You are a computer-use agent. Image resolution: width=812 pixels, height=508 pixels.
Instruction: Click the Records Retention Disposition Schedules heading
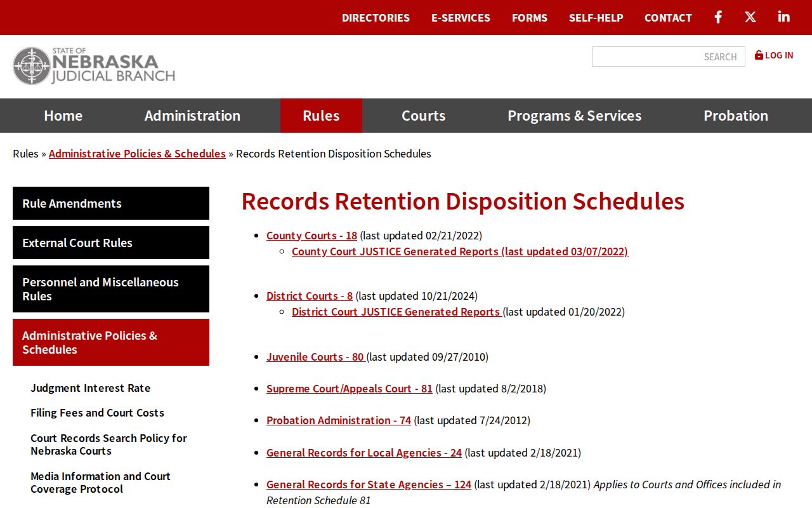point(463,201)
